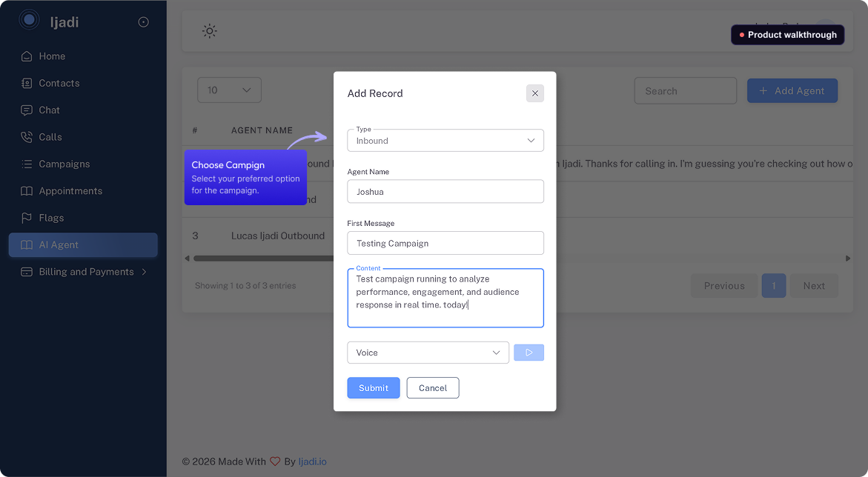
Task: Click into the Agent Name field
Action: point(445,191)
